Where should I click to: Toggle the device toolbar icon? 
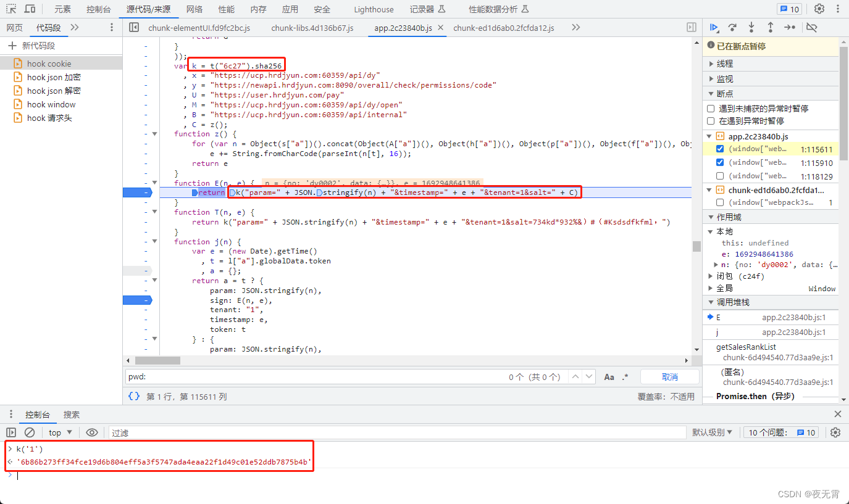[x=30, y=9]
